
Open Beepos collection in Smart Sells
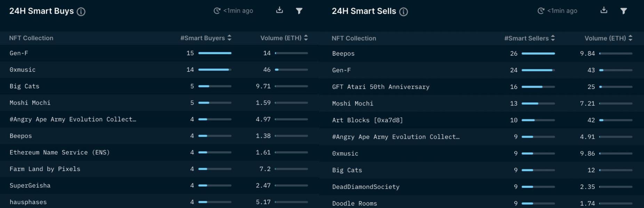coord(343,54)
